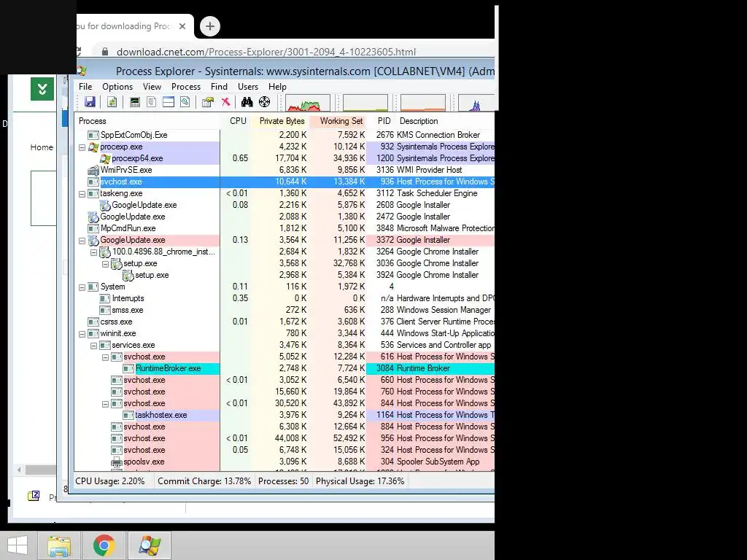This screenshot has height=560, width=747.
Task: Click the Commit Charge status bar entry
Action: click(x=204, y=481)
